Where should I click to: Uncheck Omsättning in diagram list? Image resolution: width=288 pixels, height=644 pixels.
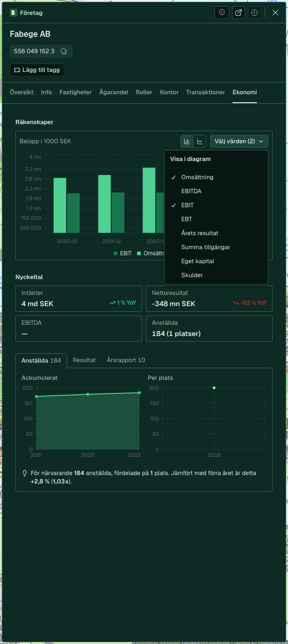point(216,177)
